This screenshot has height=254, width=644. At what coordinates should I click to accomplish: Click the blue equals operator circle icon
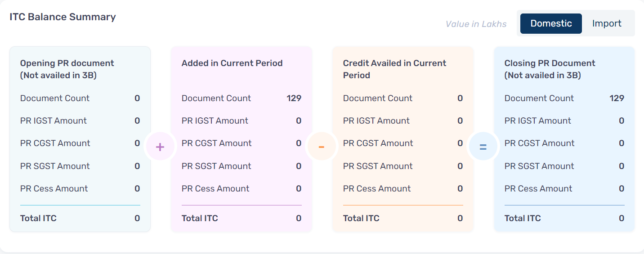pos(483,147)
